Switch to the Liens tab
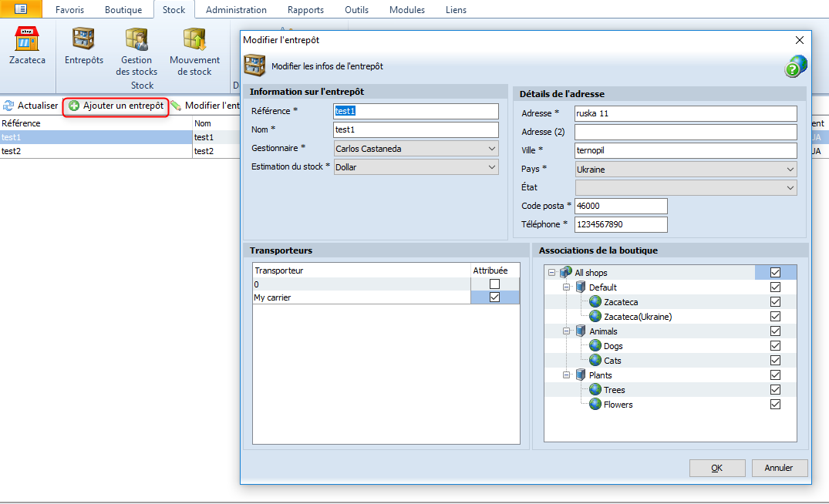 (x=456, y=9)
